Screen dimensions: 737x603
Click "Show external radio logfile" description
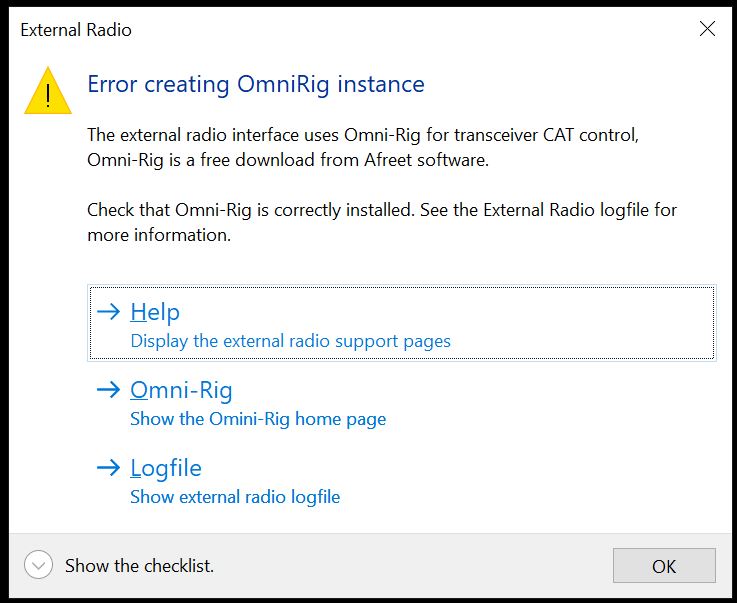tap(235, 497)
